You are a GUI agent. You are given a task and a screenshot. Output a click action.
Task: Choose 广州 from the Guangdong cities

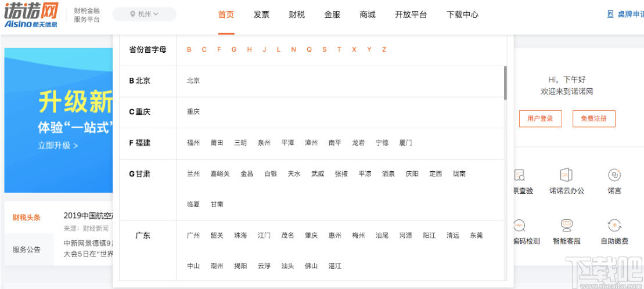193,236
